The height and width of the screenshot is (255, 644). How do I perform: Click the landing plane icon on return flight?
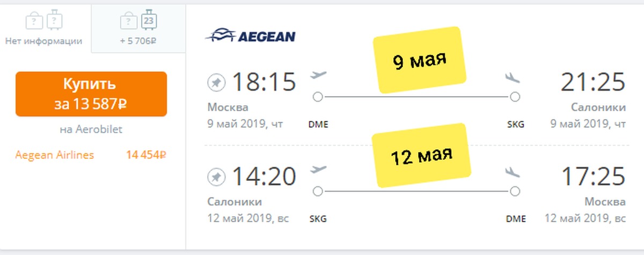[x=513, y=172]
